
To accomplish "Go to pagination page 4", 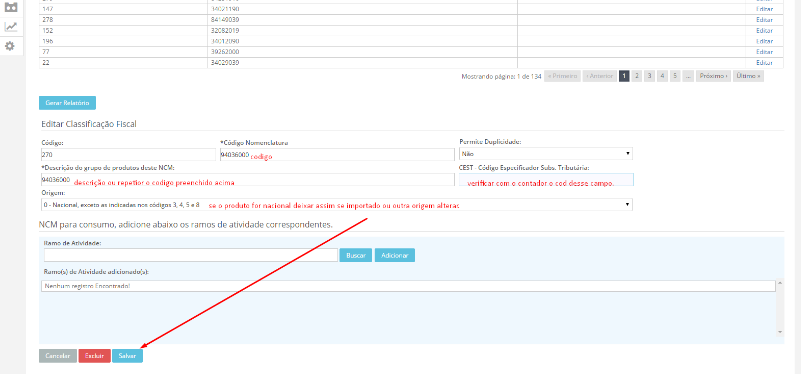I will coord(662,76).
